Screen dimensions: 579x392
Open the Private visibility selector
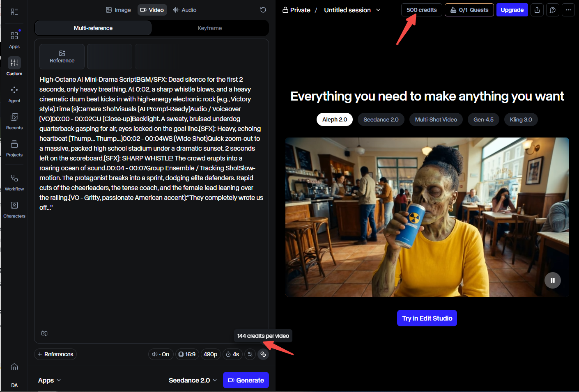click(296, 10)
